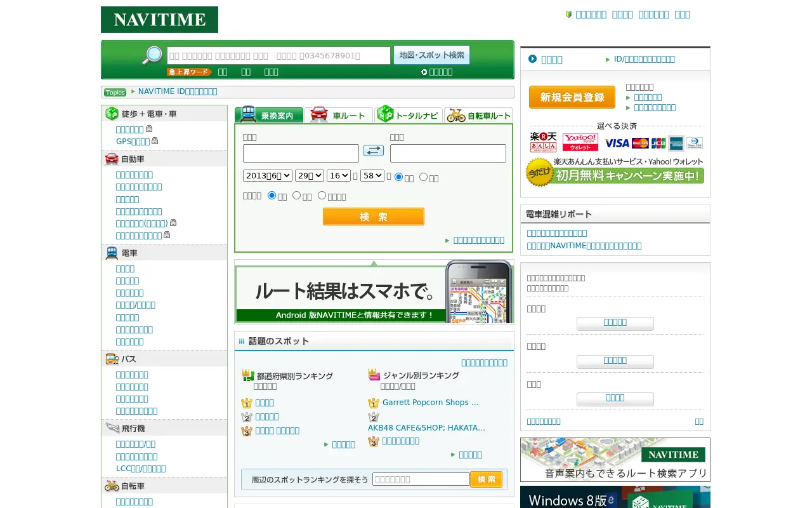
Task: Select the checked radio in the display order row
Action: click(272, 195)
